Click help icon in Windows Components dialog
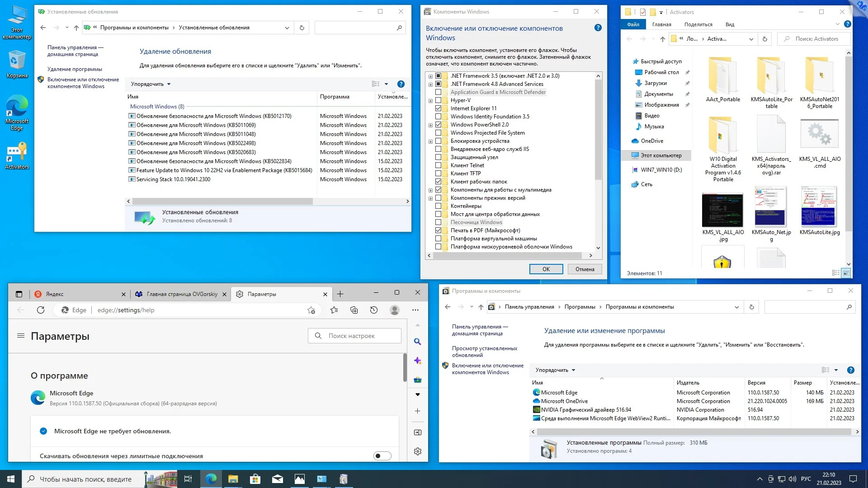Screen dimensions: 868x488 [598, 28]
